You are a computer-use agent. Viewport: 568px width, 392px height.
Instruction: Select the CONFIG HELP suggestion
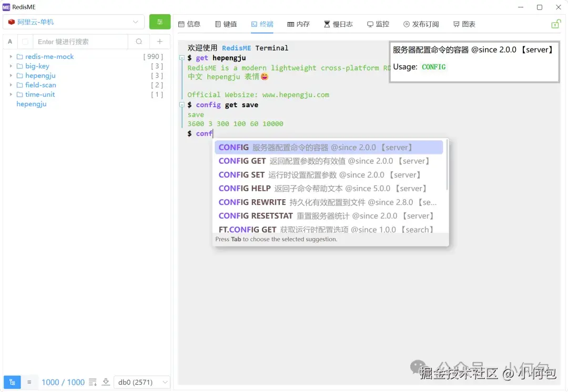(x=329, y=189)
